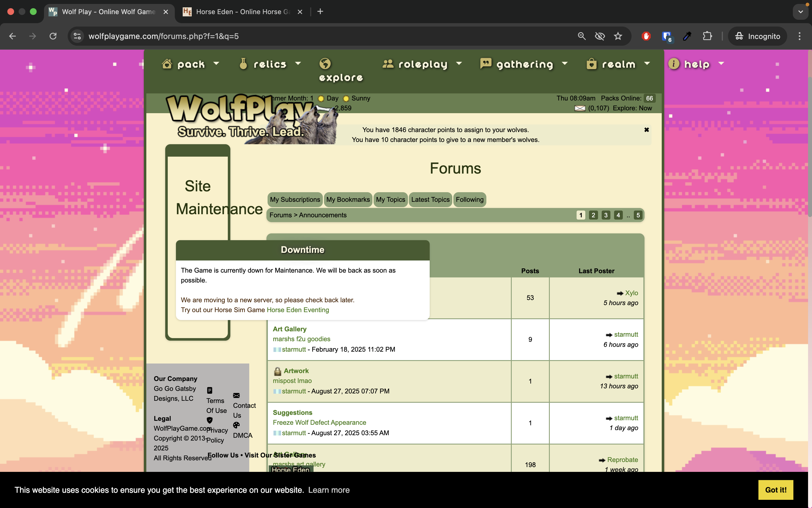Open Freeze Wolf Defect Appearance topic
This screenshot has height=508, width=812.
pyautogui.click(x=319, y=422)
